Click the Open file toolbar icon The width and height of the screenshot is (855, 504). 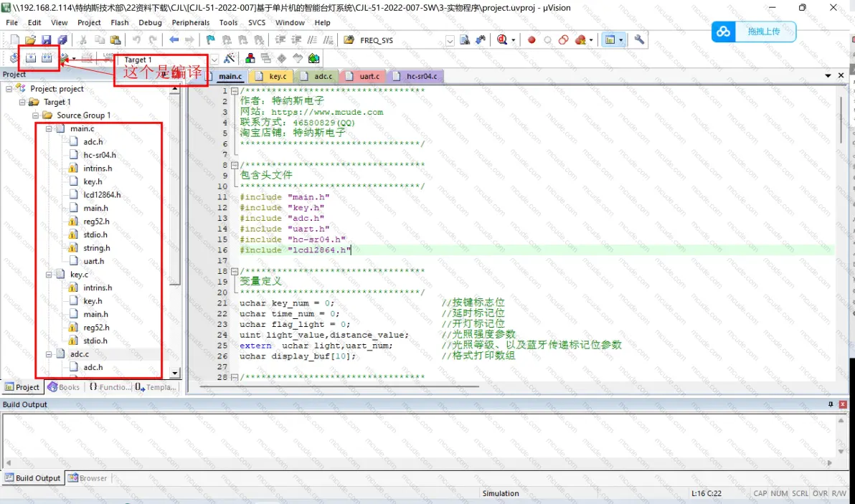[x=31, y=39]
